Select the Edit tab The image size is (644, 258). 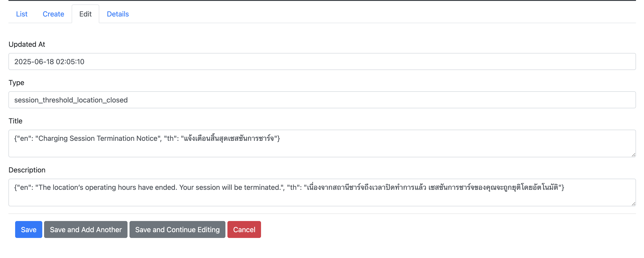(85, 14)
